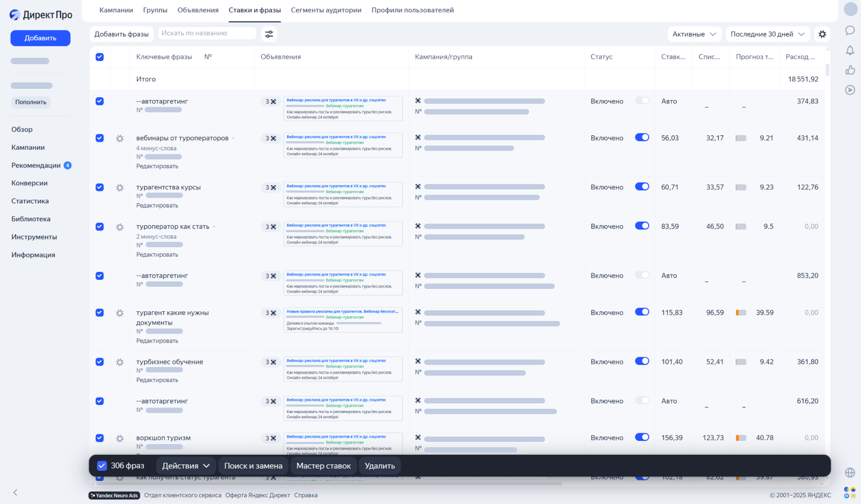This screenshot has width=861, height=504.
Task: Click ad count badge in турбизнес обучение row
Action: (271, 362)
